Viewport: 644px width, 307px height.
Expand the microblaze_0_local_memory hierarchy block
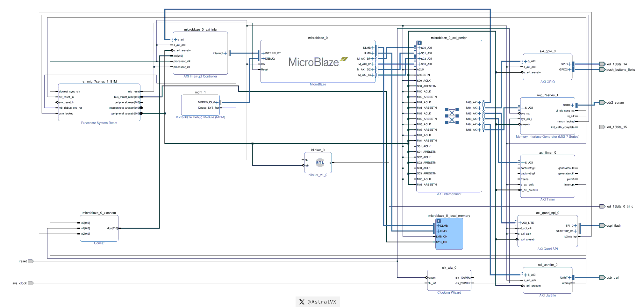coord(439,221)
